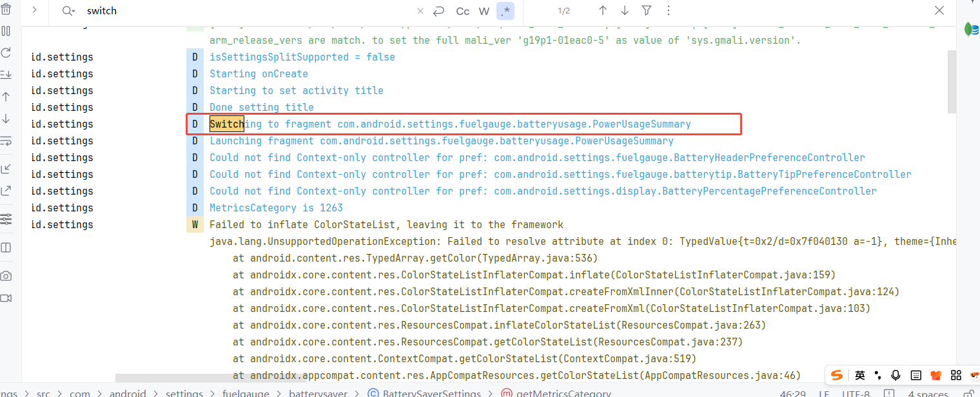Go to the previous log occurrence with the sidebar up arrow
The image size is (980, 397).
click(x=6, y=97)
